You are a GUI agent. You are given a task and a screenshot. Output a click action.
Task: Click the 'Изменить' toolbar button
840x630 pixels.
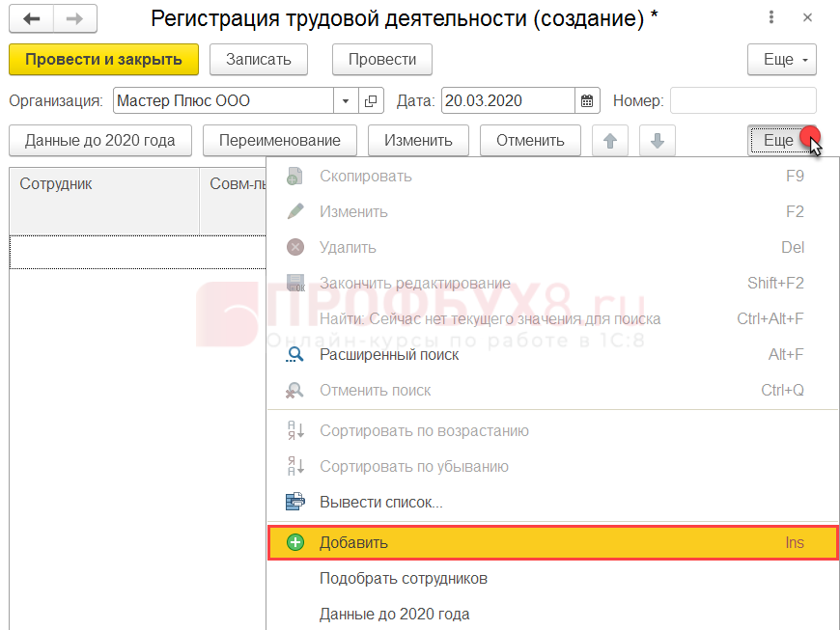point(418,140)
